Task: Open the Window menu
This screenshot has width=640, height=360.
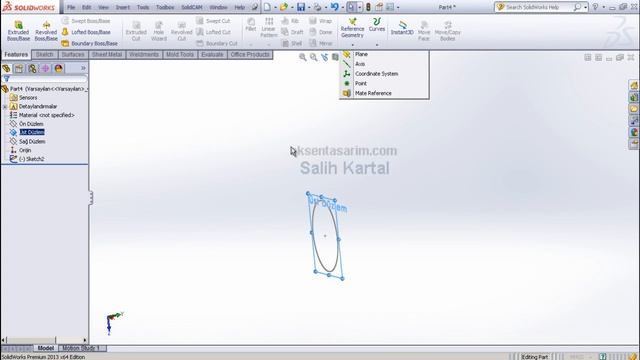Action: coord(218,7)
